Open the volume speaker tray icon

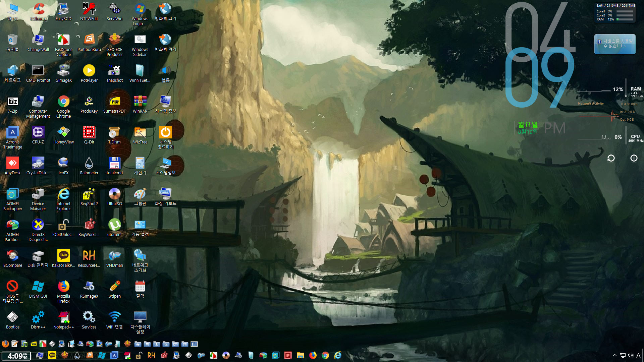631,355
